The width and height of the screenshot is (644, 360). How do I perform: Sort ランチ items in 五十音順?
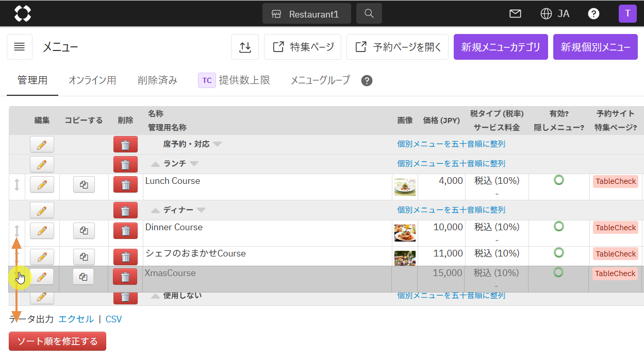[x=451, y=164]
